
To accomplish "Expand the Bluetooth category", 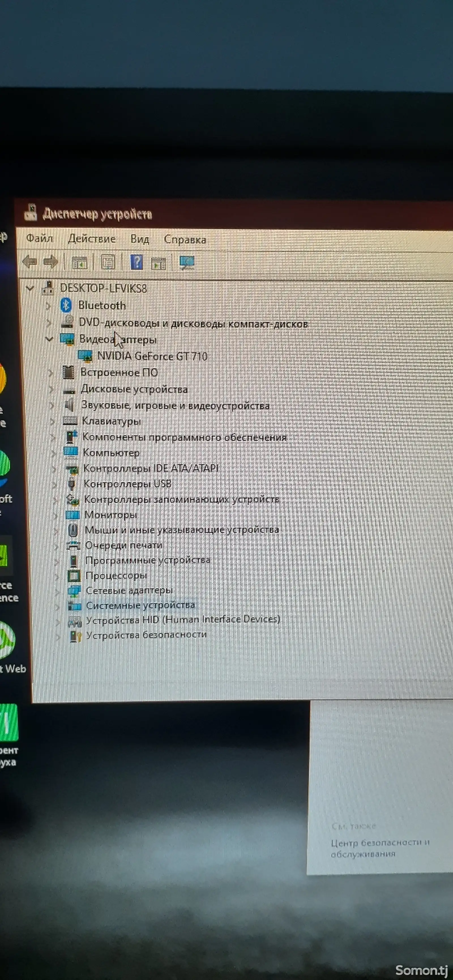I will tap(48, 305).
